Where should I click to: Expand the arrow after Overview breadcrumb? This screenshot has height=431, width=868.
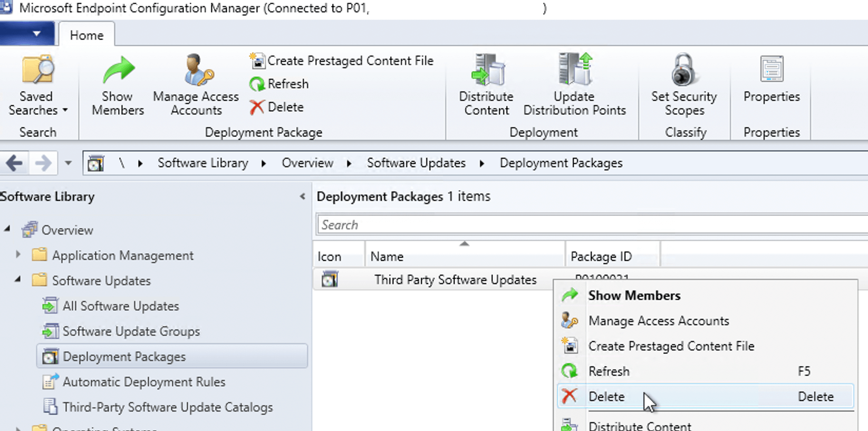click(349, 163)
